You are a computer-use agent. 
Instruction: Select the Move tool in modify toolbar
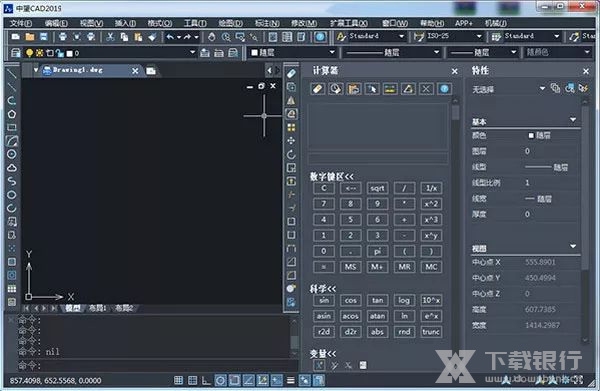[291, 141]
